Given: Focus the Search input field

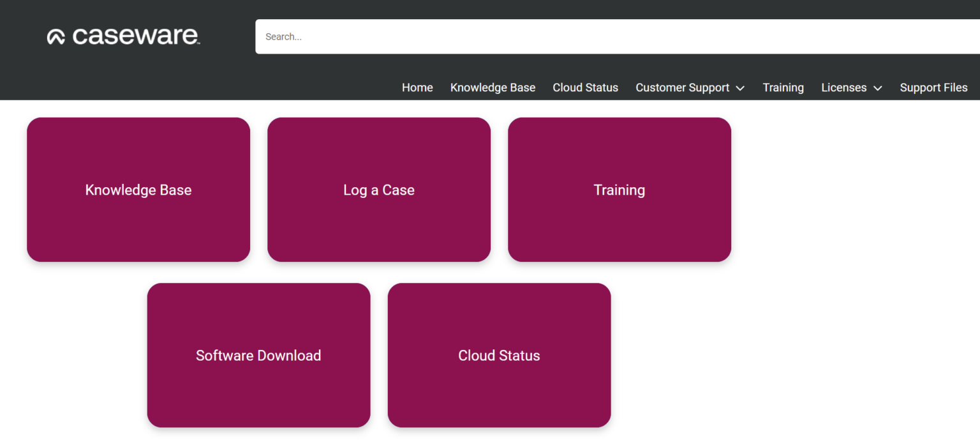Looking at the screenshot, I should coord(612,36).
